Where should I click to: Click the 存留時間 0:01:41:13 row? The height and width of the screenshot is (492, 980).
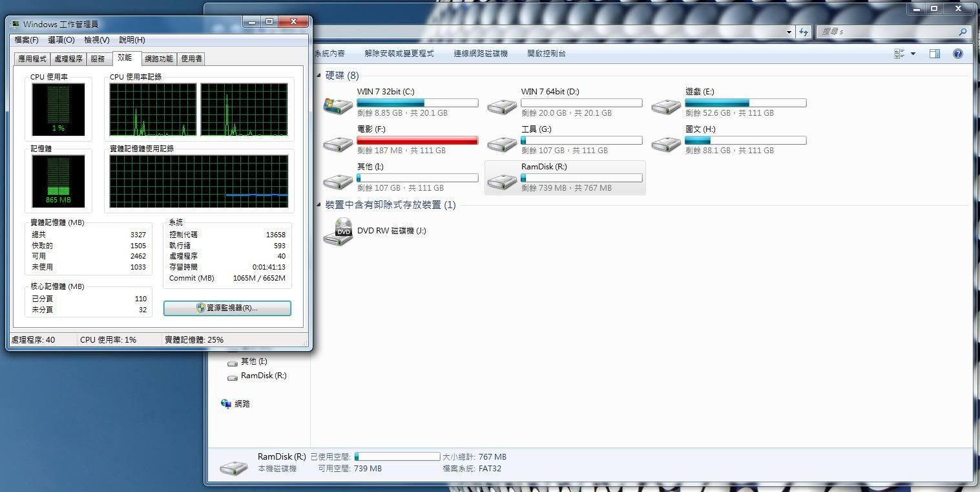click(x=227, y=267)
